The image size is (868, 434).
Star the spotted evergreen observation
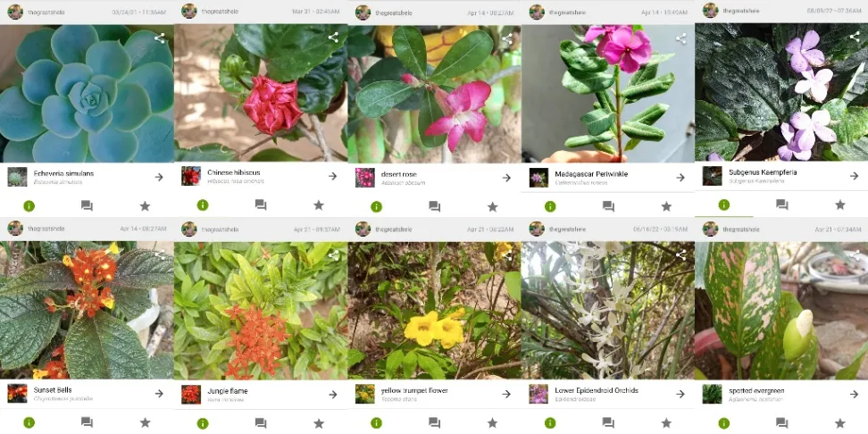[x=840, y=423]
